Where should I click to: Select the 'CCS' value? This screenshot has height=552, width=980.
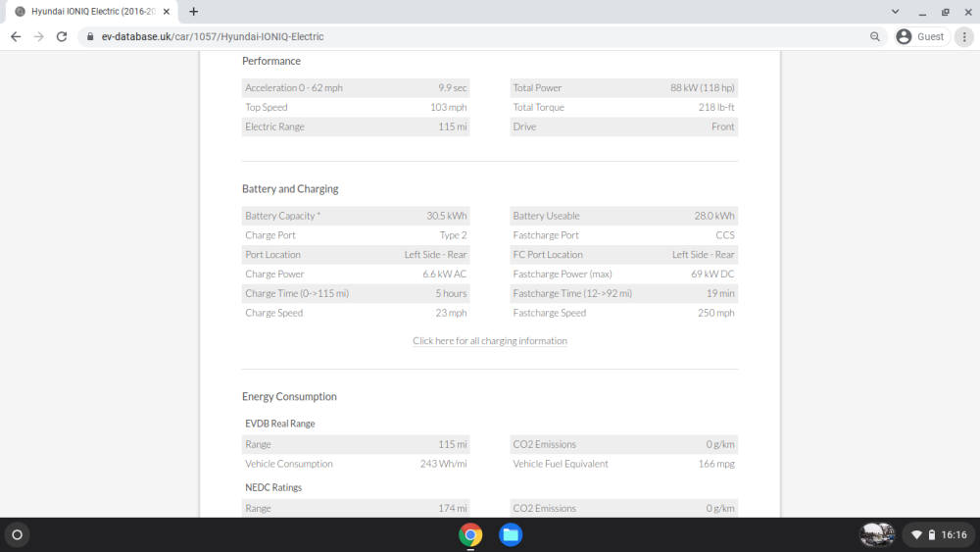point(725,235)
